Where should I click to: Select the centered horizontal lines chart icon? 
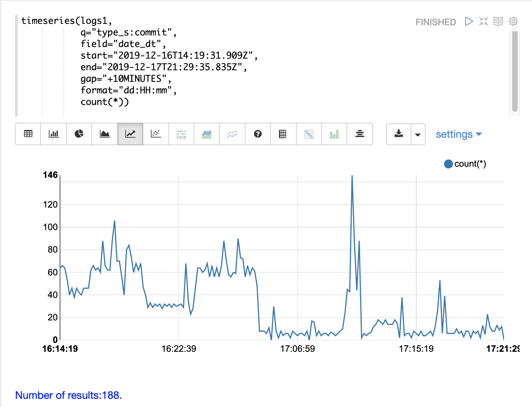coord(360,134)
